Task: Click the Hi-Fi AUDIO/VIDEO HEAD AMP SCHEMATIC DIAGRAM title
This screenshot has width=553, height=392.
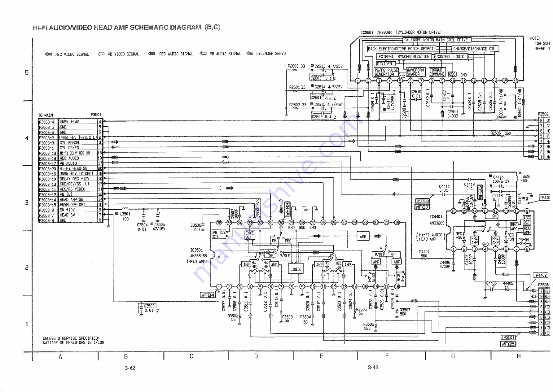Action: [126, 27]
